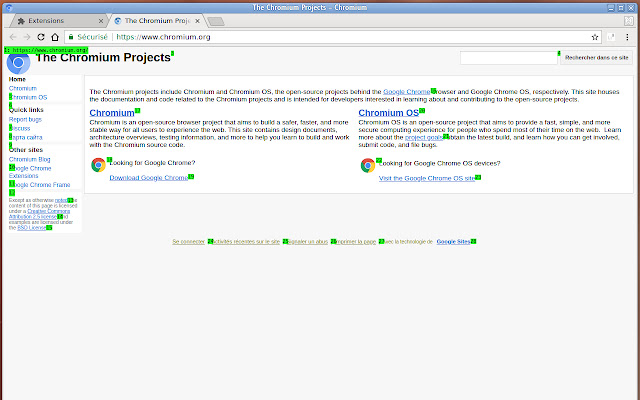Open Google Chrome Extensions sidebar link
Screen dimensions: 640x400
pyautogui.click(x=30, y=172)
